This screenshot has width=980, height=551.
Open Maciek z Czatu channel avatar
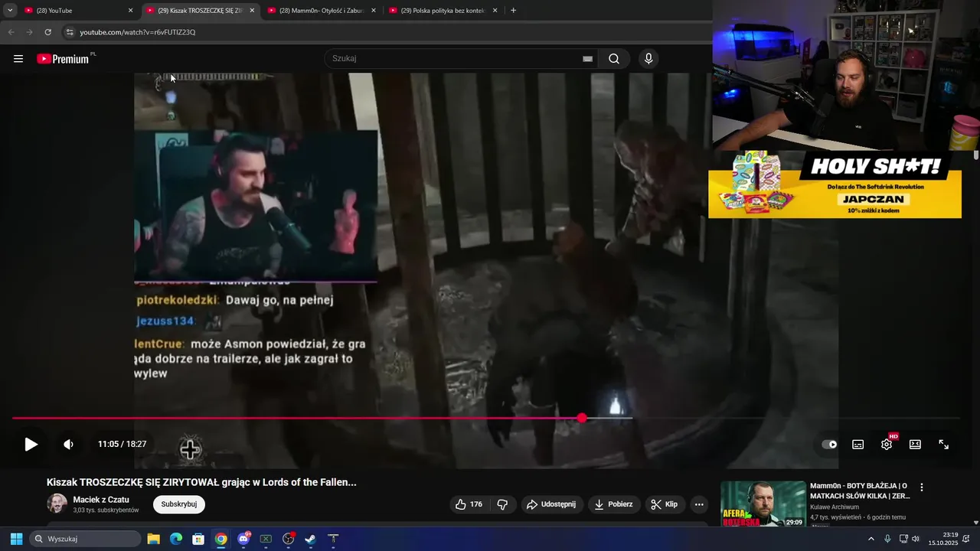(57, 504)
